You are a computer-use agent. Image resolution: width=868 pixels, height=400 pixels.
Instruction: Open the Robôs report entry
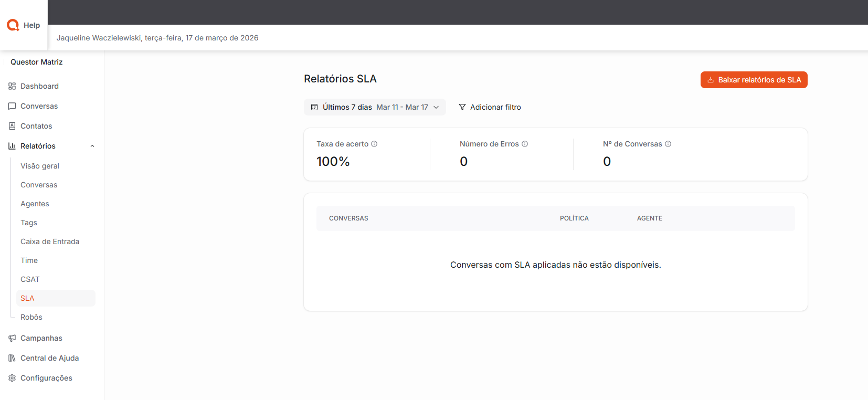pos(31,317)
